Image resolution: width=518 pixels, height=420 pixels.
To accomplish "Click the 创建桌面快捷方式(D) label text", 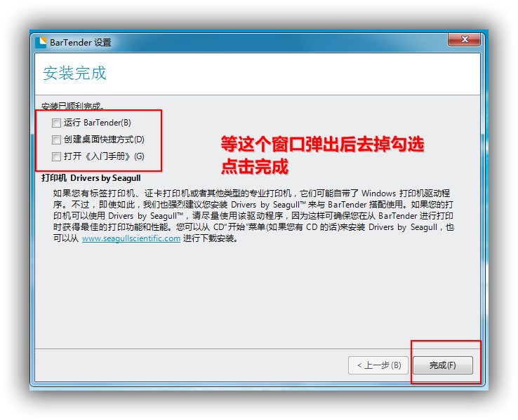I will 104,140.
